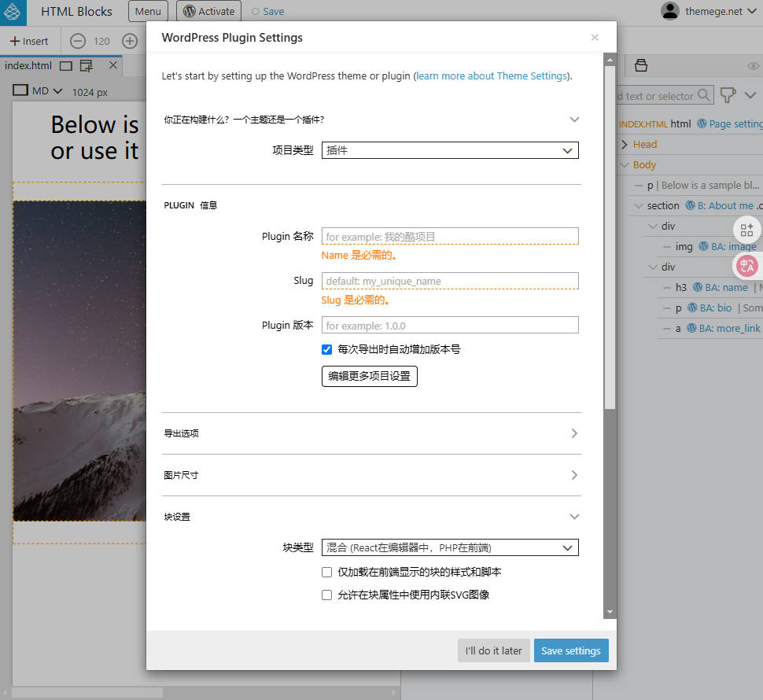Click the B: About me WordPress action
The height and width of the screenshot is (700, 763).
[x=719, y=206]
